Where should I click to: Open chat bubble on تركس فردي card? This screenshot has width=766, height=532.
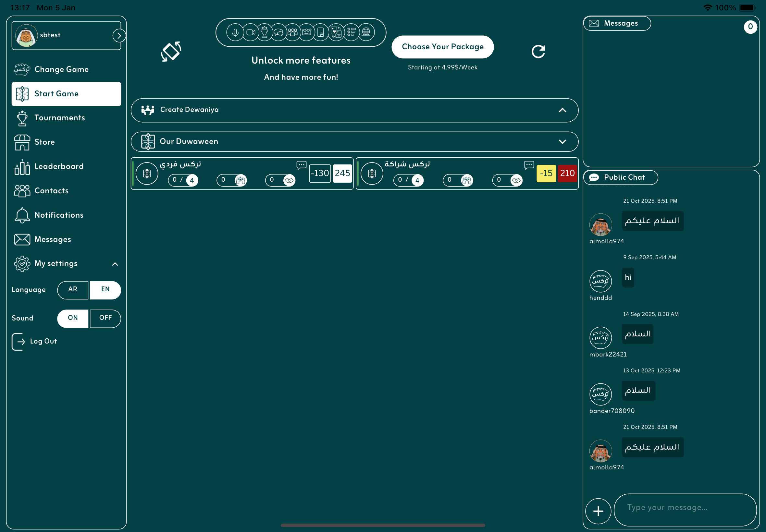(x=301, y=165)
